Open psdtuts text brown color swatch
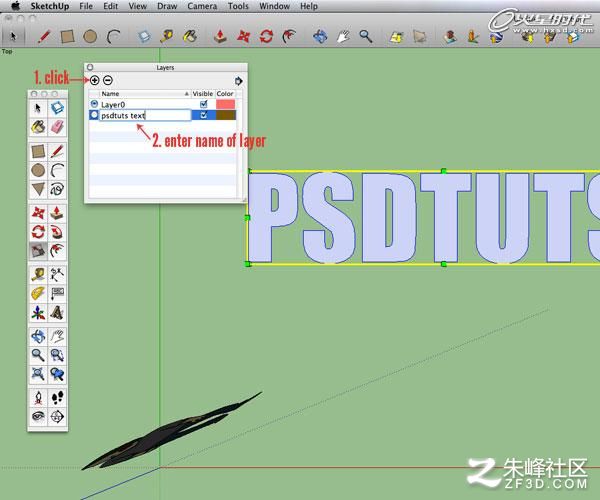 click(x=226, y=115)
